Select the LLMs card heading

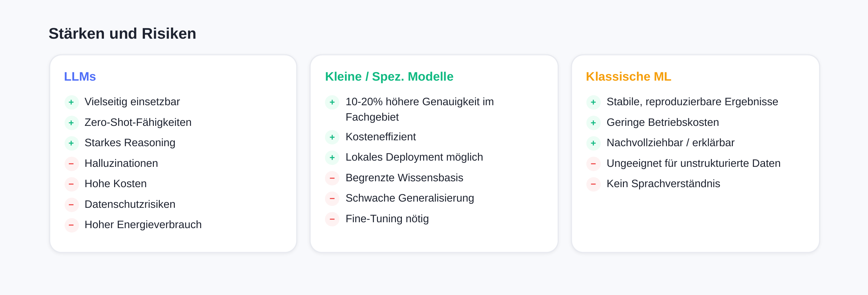coord(80,76)
